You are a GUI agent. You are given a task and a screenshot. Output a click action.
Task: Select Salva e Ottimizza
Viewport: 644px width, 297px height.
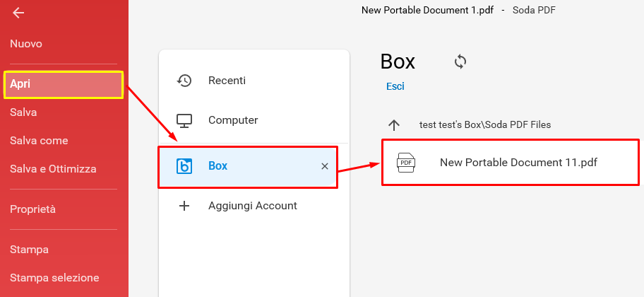(x=53, y=169)
